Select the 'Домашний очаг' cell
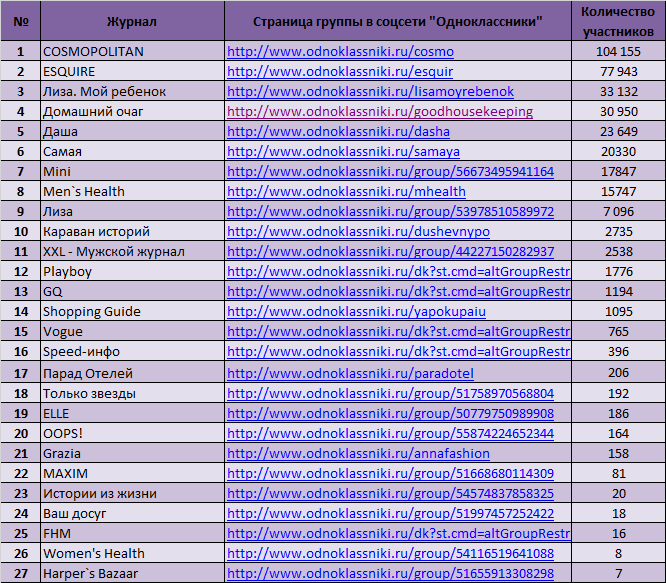 click(x=132, y=112)
